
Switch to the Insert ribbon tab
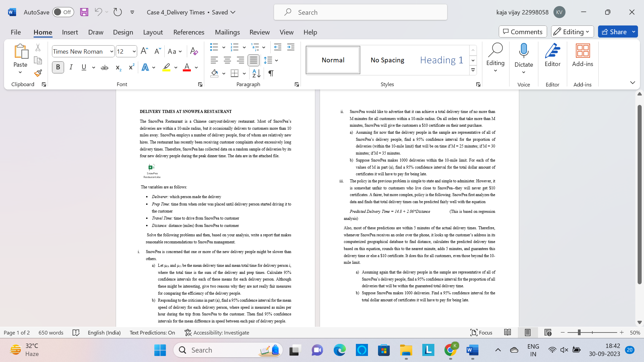coord(70,32)
